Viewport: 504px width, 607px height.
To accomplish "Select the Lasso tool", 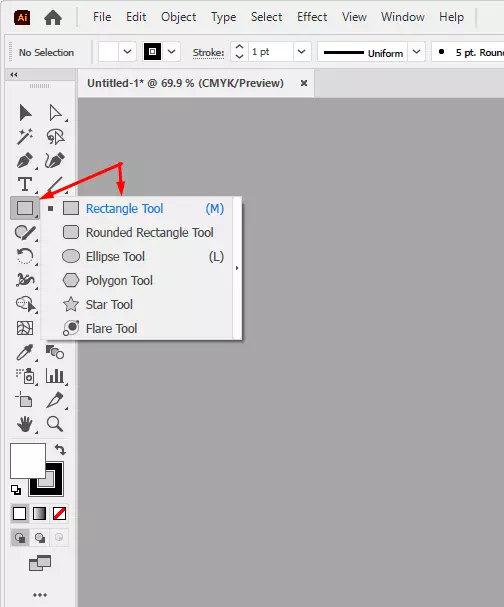I will coord(55,136).
